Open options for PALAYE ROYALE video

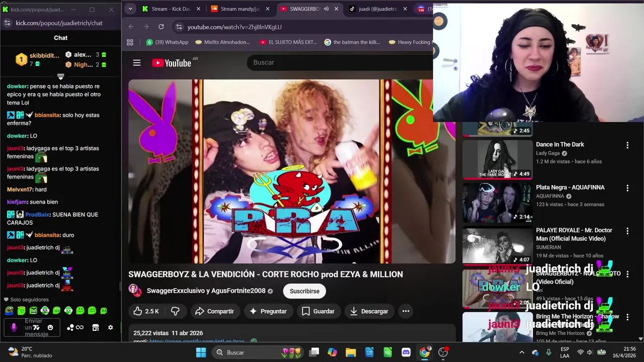click(x=627, y=231)
